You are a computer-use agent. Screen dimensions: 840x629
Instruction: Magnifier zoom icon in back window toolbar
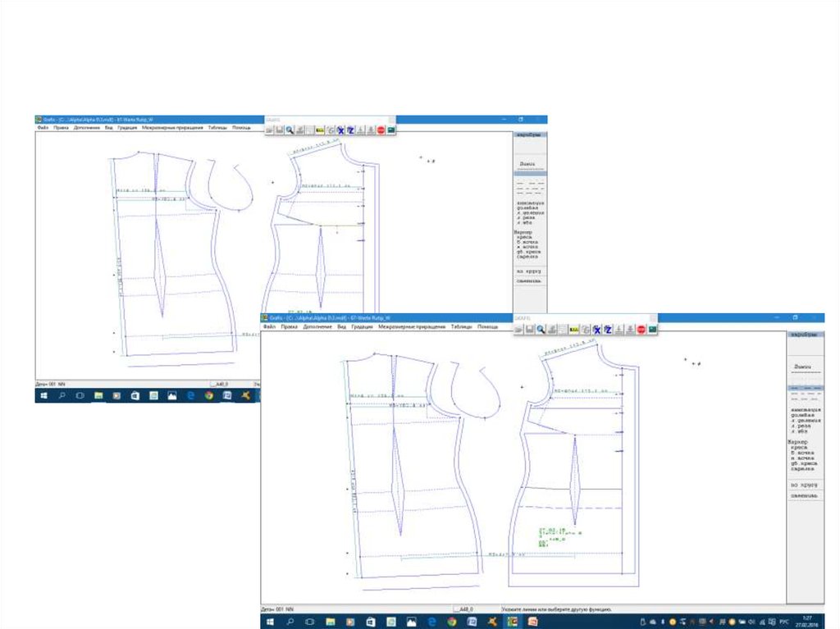click(290, 130)
